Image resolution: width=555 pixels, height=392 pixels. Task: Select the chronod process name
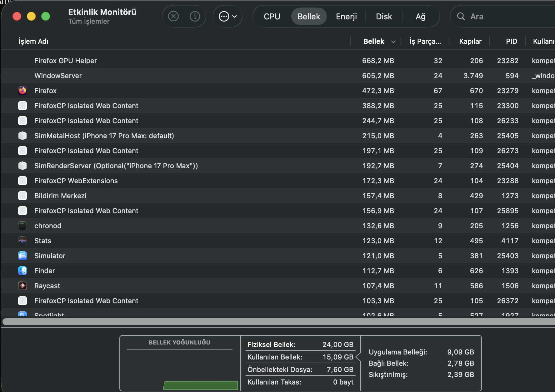click(x=48, y=226)
